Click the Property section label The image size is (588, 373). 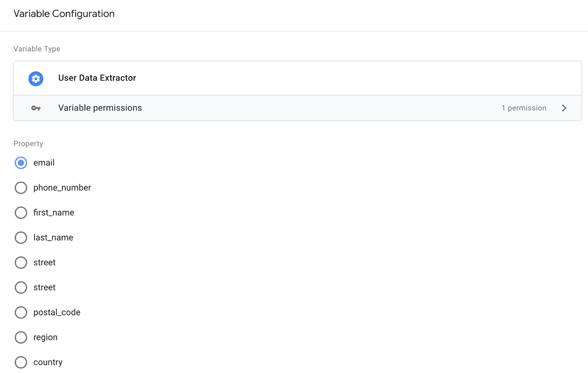[x=28, y=143]
